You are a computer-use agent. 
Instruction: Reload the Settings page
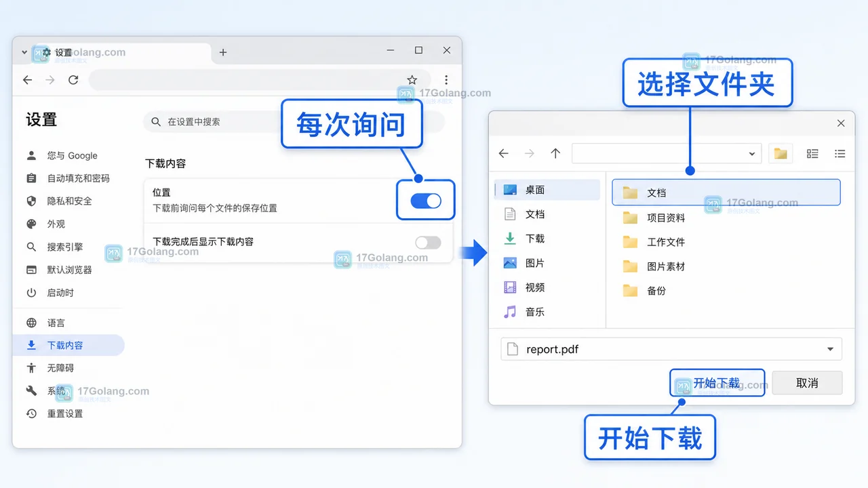click(x=73, y=80)
